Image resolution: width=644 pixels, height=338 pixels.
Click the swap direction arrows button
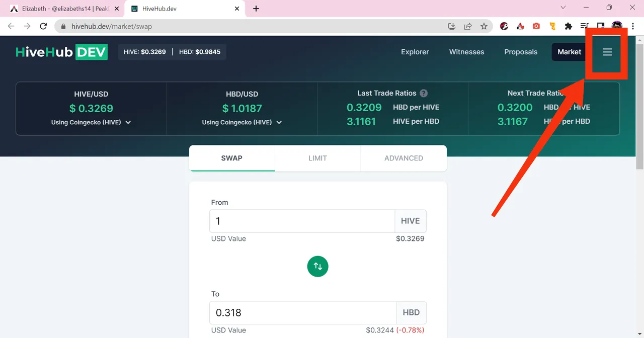pyautogui.click(x=317, y=266)
